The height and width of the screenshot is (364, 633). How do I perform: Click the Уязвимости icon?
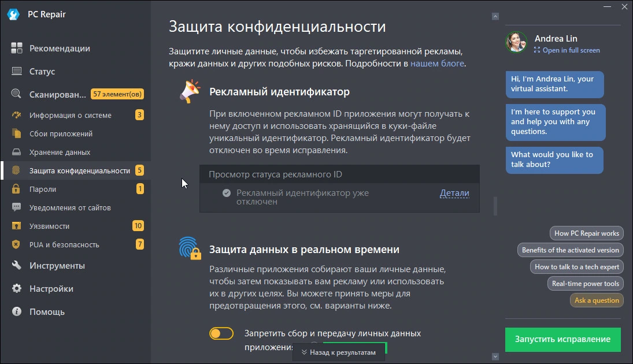click(17, 225)
